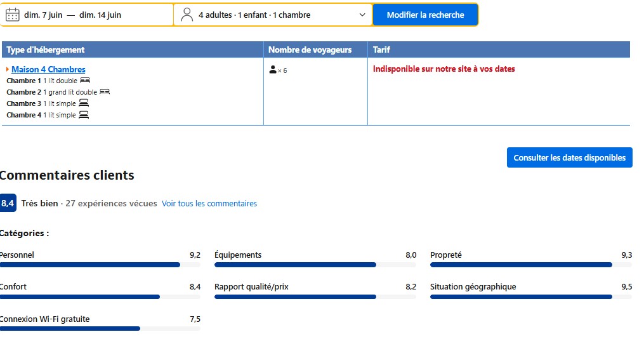644x339 pixels.
Task: Click the single bed icon for Chambre 4
Action: tap(84, 115)
